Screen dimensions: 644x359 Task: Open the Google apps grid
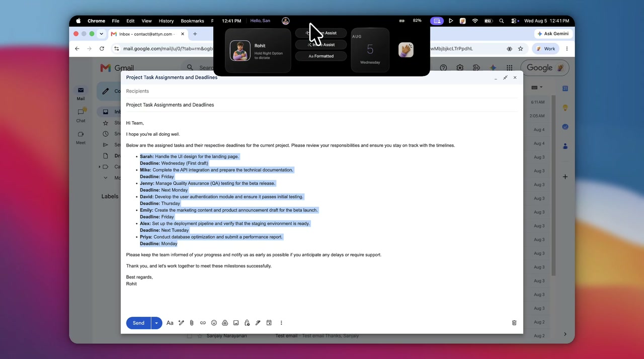point(510,68)
